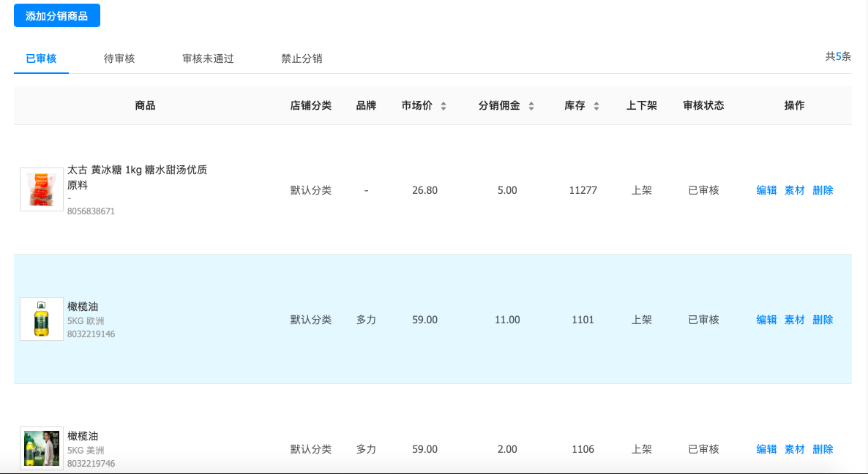Image resolution: width=868 pixels, height=474 pixels.
Task: Click the 太古 黄冰糖 product title
Action: [x=137, y=170]
